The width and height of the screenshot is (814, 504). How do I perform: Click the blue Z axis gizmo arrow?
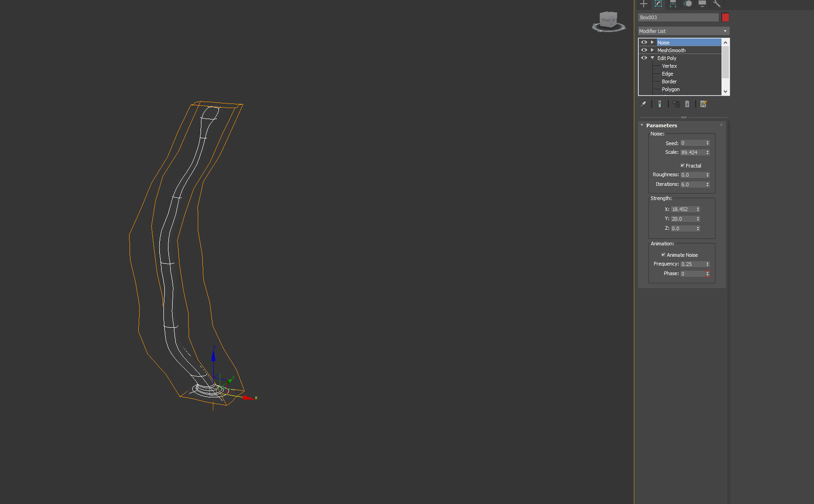click(x=213, y=355)
